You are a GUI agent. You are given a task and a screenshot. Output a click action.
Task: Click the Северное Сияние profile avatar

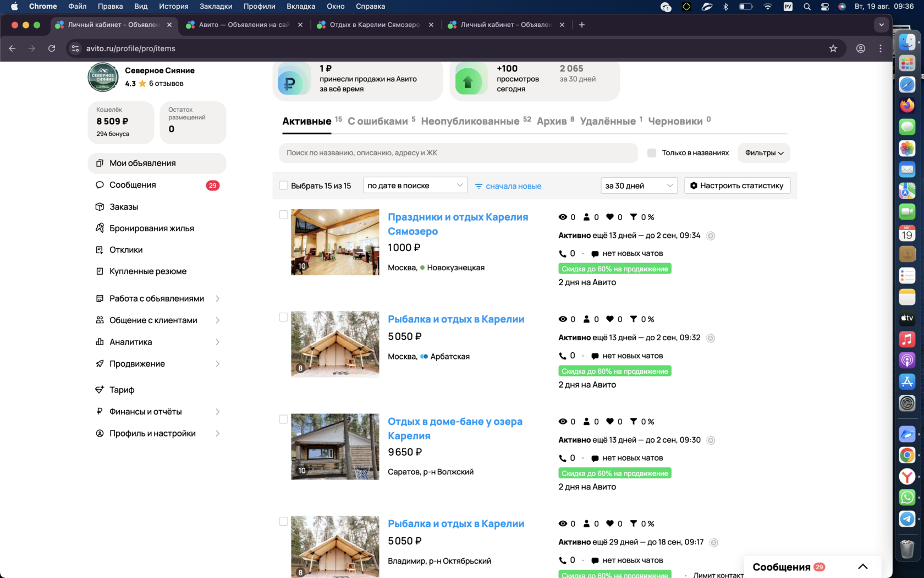pyautogui.click(x=103, y=77)
